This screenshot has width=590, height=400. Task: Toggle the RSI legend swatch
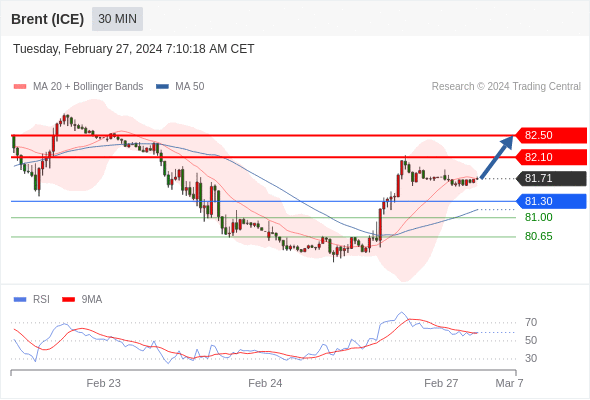pyautogui.click(x=20, y=300)
